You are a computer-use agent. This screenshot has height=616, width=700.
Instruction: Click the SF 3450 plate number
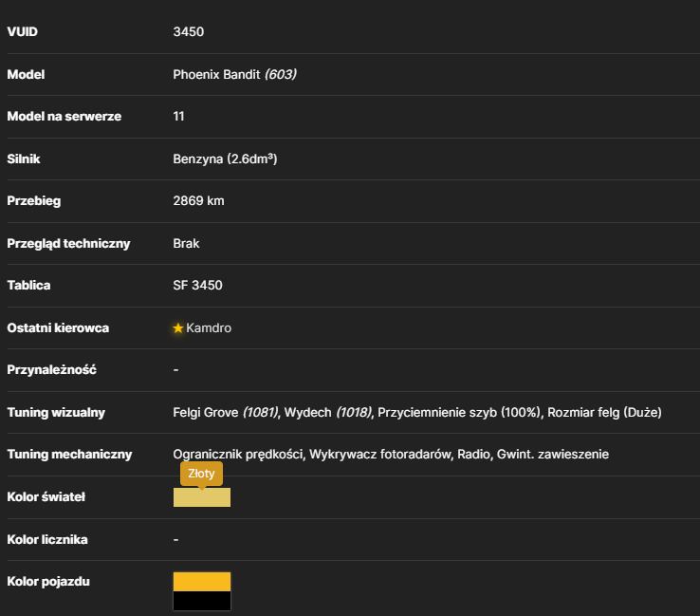198,285
